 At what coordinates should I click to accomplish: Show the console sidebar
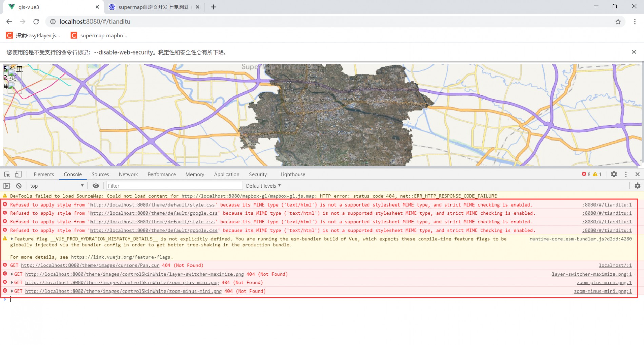pyautogui.click(x=7, y=186)
